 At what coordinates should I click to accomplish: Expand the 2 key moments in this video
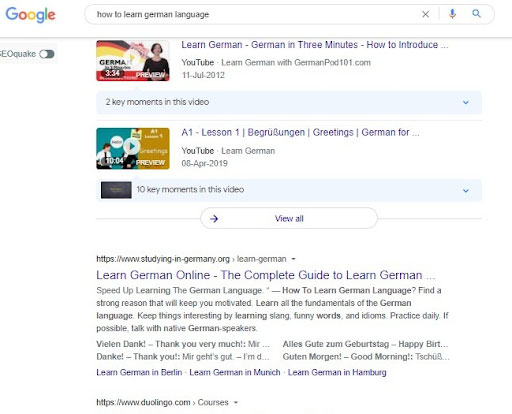point(289,102)
